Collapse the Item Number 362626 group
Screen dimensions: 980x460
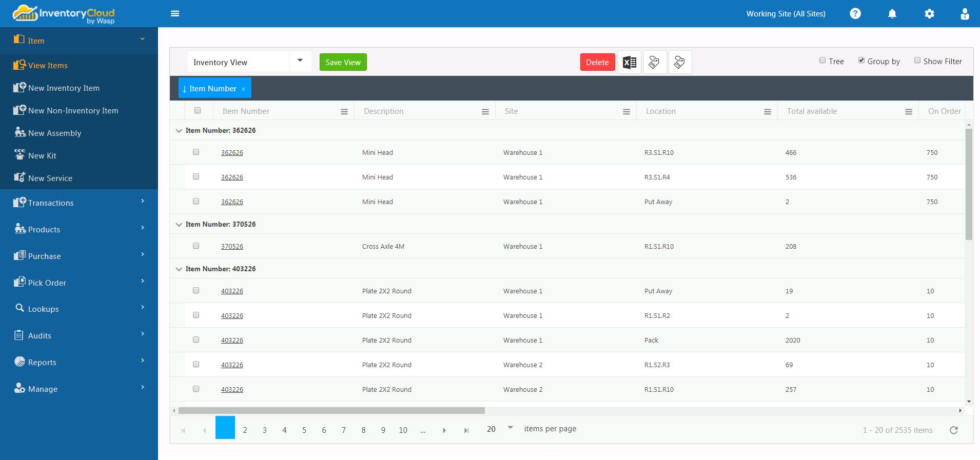tap(179, 131)
